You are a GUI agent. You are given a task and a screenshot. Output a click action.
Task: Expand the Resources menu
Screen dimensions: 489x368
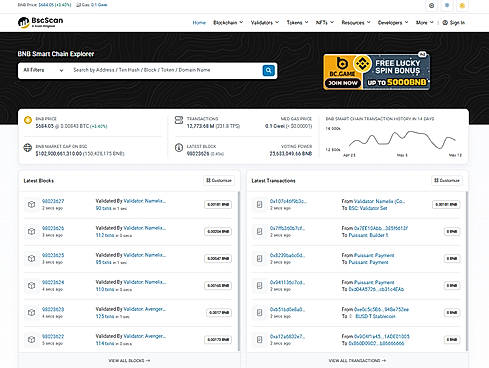(x=356, y=23)
